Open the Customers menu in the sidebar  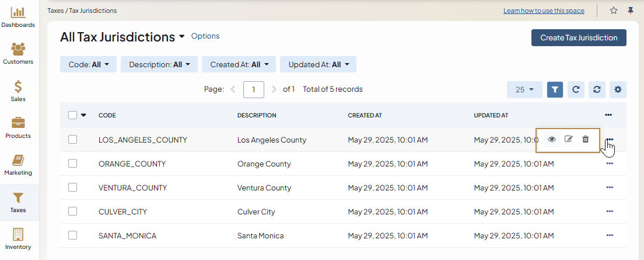(x=18, y=53)
